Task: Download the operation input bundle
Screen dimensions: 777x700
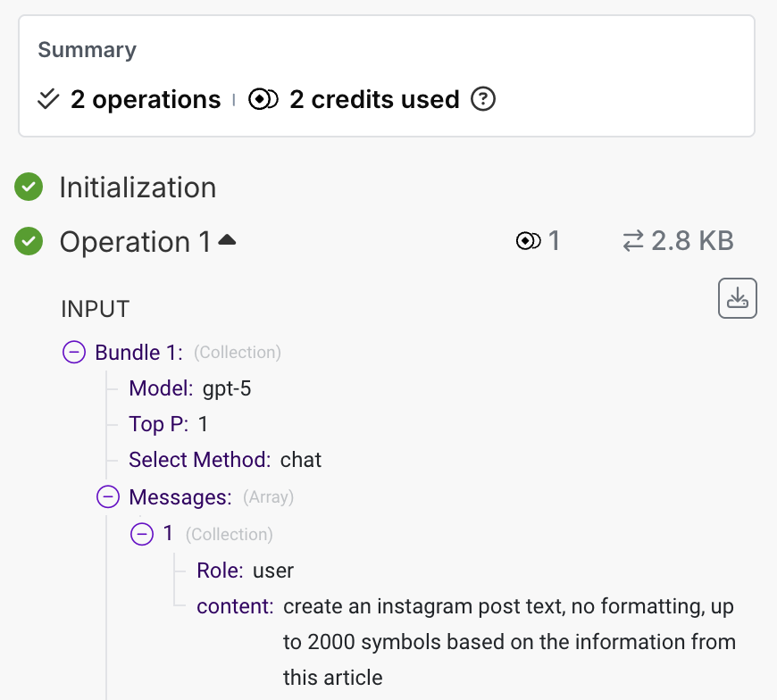Action: 738,298
